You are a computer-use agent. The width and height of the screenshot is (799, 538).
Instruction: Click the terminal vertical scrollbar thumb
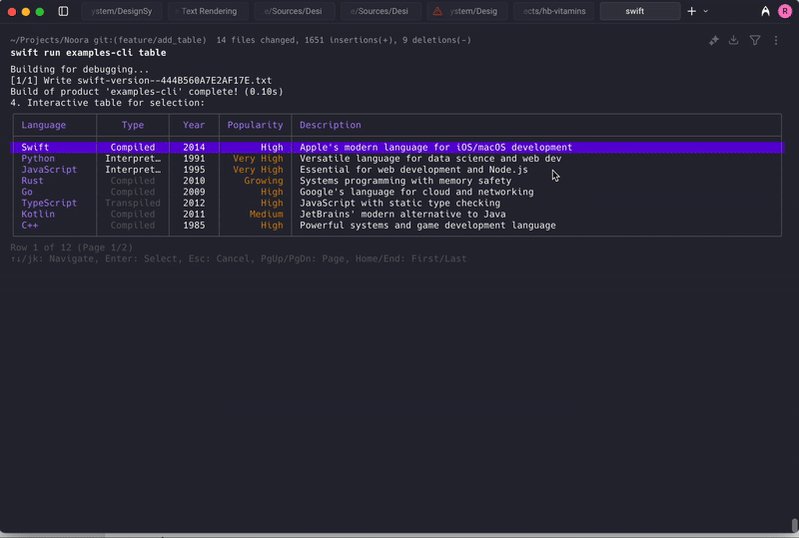click(x=794, y=525)
